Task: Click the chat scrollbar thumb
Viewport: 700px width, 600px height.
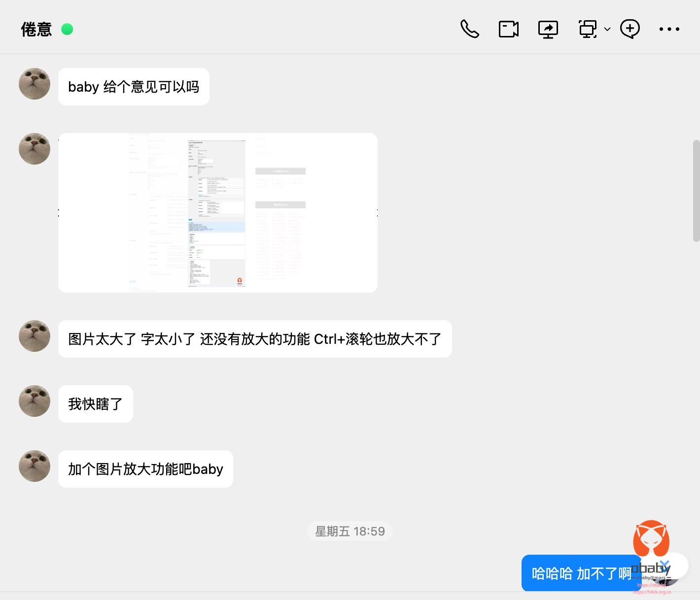Action: 696,191
